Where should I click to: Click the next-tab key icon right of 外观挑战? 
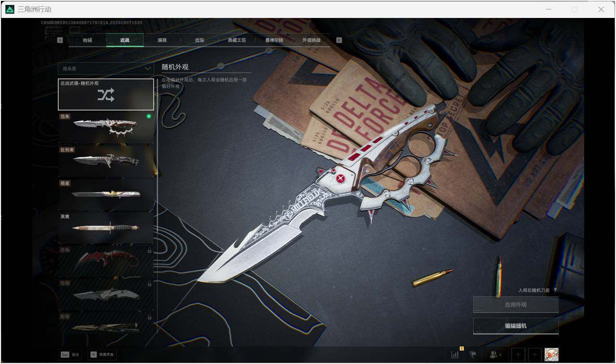coord(339,40)
